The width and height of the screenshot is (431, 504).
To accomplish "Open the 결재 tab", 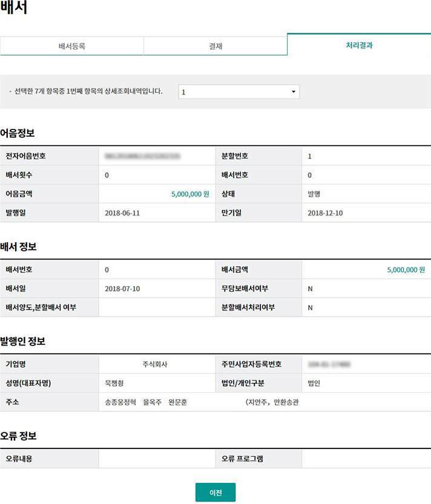I will (215, 46).
